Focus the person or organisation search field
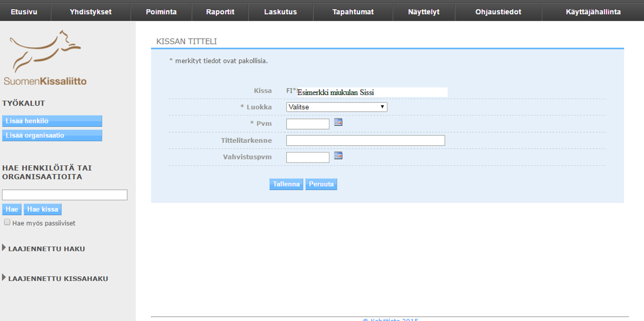This screenshot has width=644, height=321. click(x=65, y=195)
